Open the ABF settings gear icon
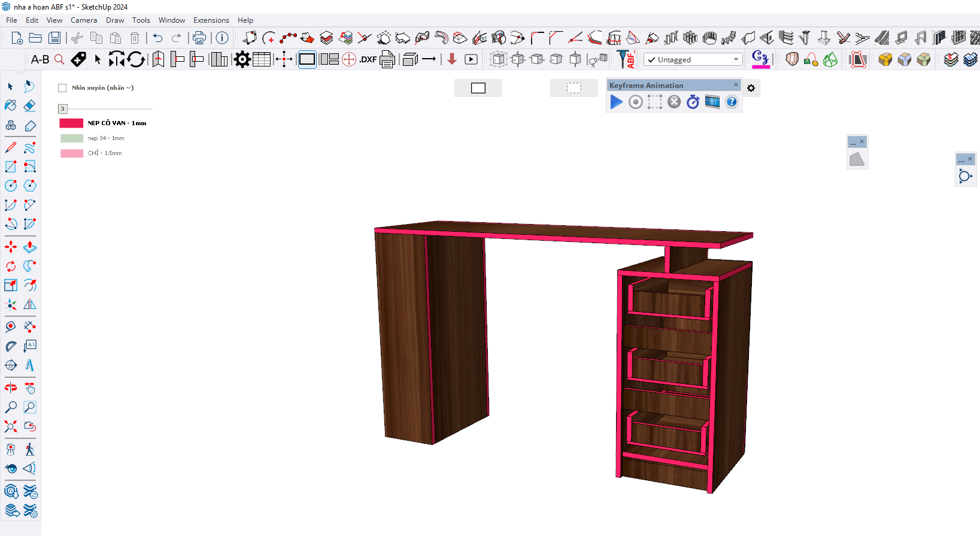Viewport: 980px width, 536px height. (x=242, y=59)
